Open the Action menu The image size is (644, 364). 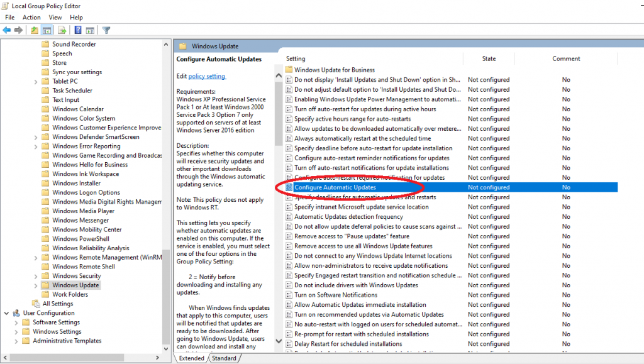31,17
